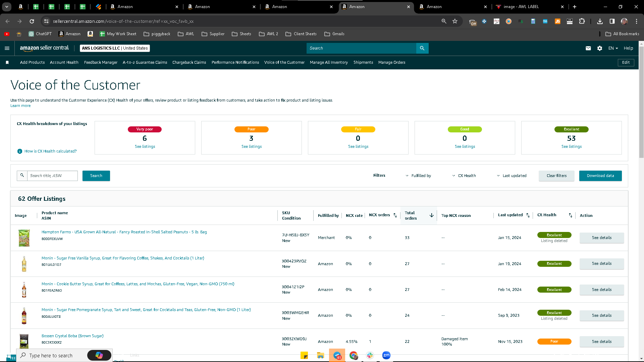Bookmark this page with the star icon
The width and height of the screenshot is (644, 362).
[x=455, y=21]
